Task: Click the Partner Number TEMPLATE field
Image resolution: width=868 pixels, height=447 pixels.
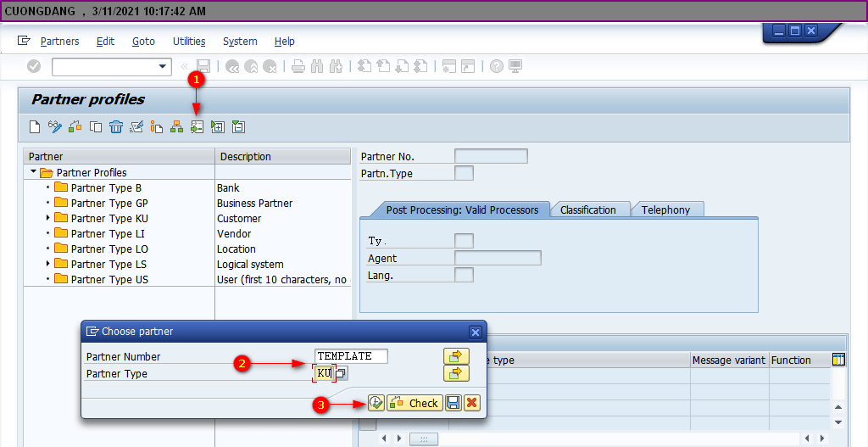Action: pos(351,356)
